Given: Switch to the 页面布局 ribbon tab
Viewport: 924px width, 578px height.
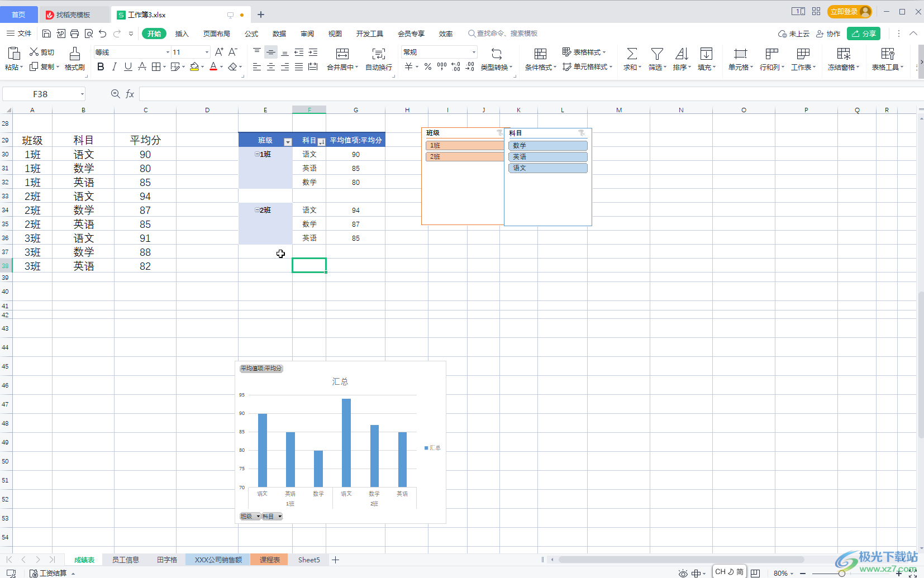Looking at the screenshot, I should coord(217,34).
